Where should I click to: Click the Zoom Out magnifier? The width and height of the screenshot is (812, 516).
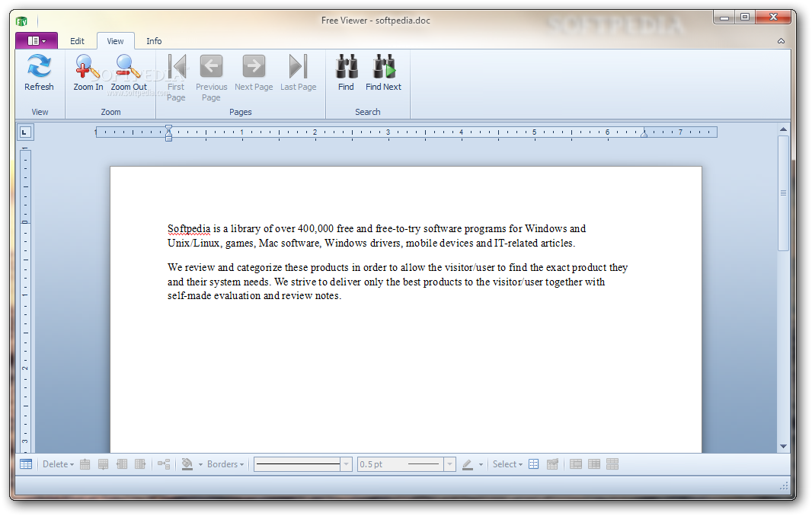pos(128,66)
